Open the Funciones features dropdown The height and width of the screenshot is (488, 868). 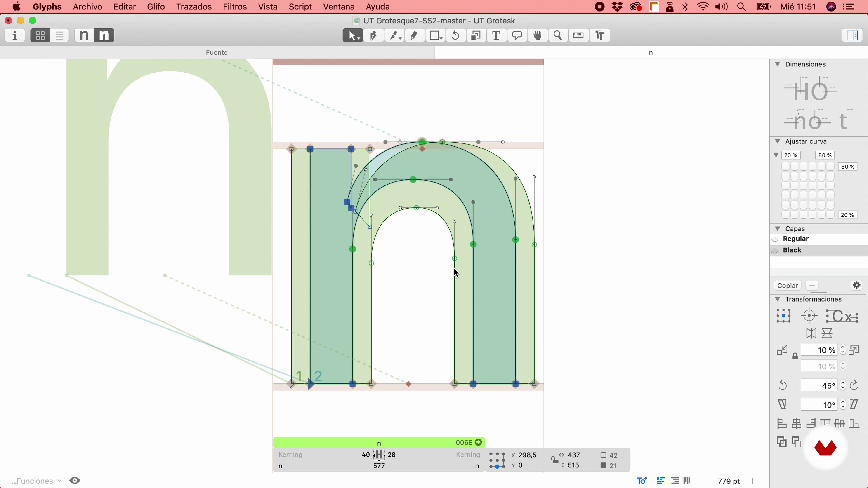tap(37, 481)
